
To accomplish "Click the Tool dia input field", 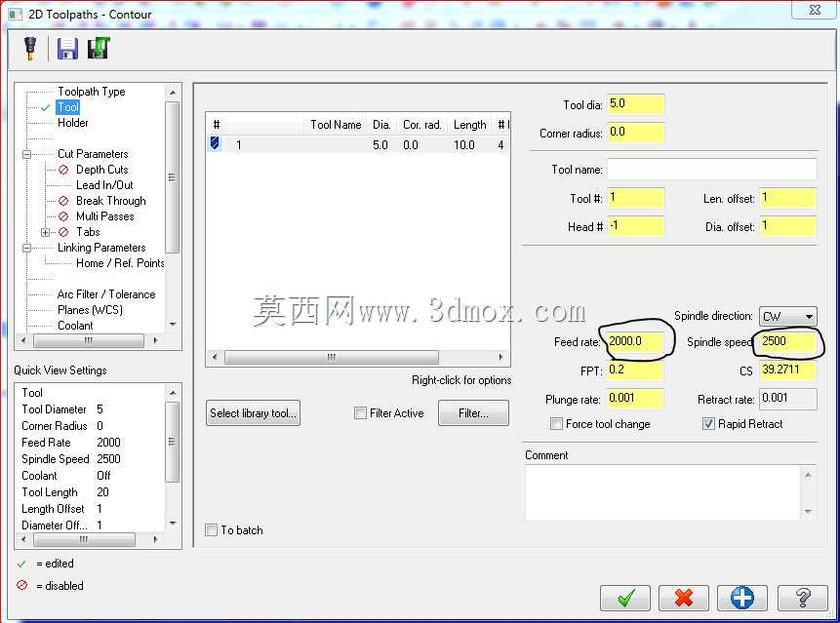I will point(636,104).
